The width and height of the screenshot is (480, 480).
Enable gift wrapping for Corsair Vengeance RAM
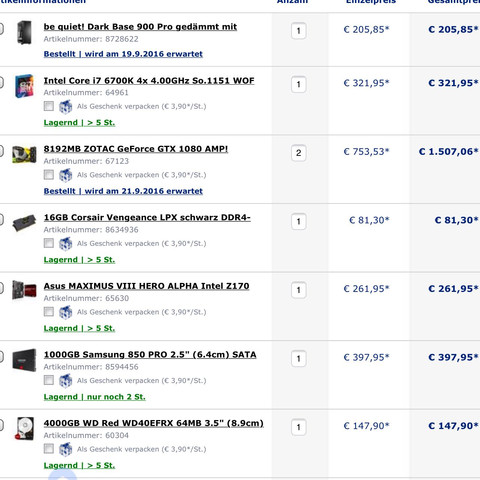49,243
